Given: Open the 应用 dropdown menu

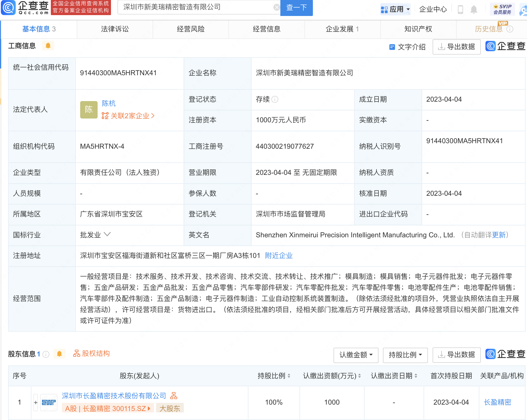Looking at the screenshot, I should pyautogui.click(x=395, y=9).
